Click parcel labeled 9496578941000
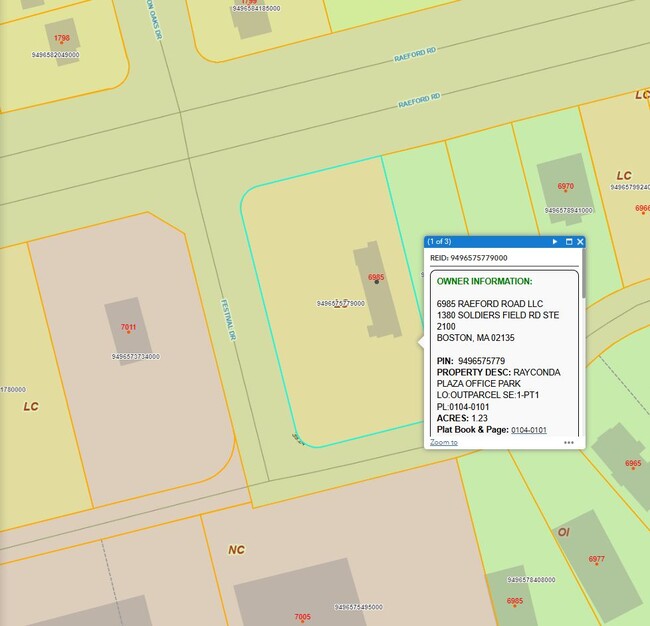650x626 pixels. 568,211
